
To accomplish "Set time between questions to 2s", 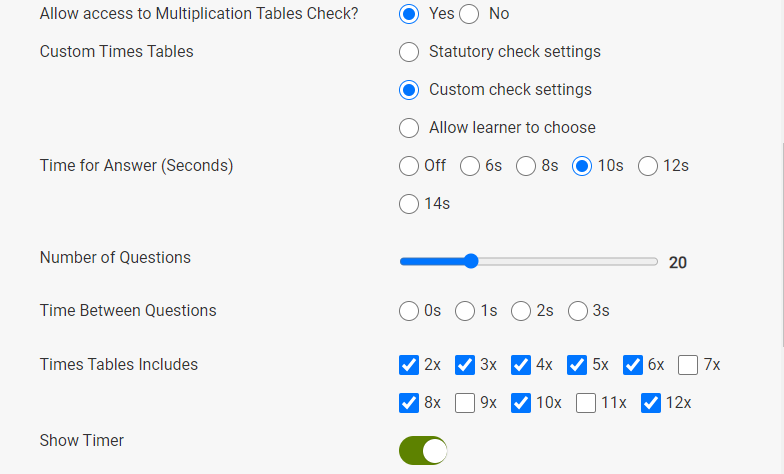I will (521, 311).
